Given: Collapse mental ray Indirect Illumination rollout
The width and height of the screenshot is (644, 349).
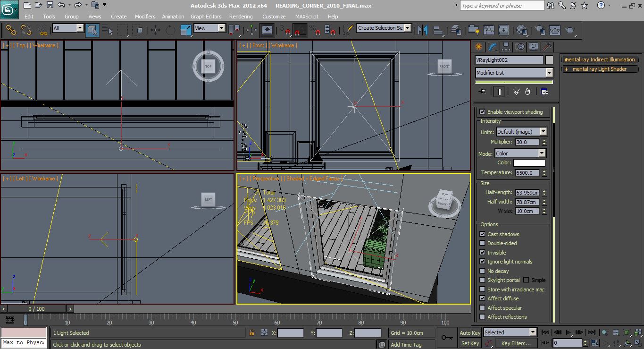Looking at the screenshot, I should pyautogui.click(x=599, y=60).
